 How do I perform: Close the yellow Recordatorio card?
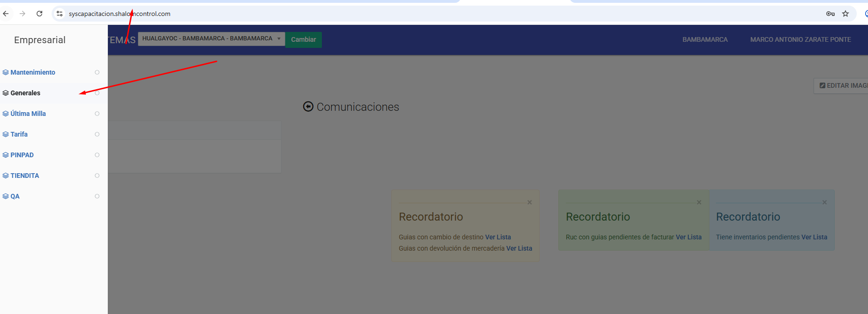529,202
